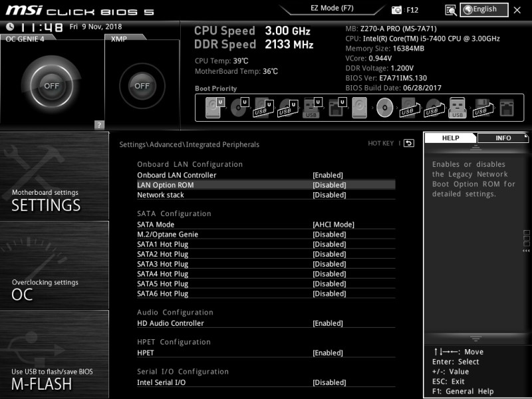Open M.2/Optane Genie Disabled options
This screenshot has height=399, width=532.
point(329,235)
